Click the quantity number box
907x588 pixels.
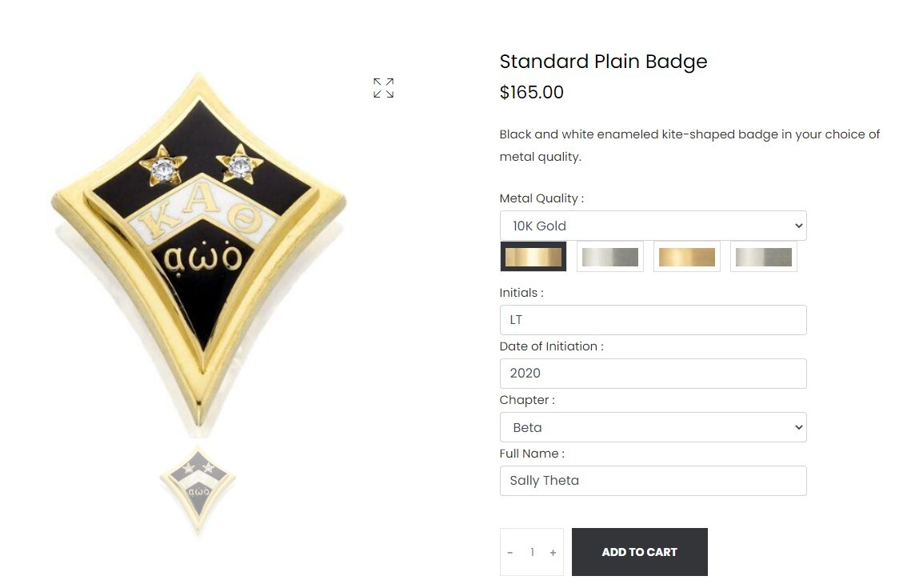(x=532, y=553)
